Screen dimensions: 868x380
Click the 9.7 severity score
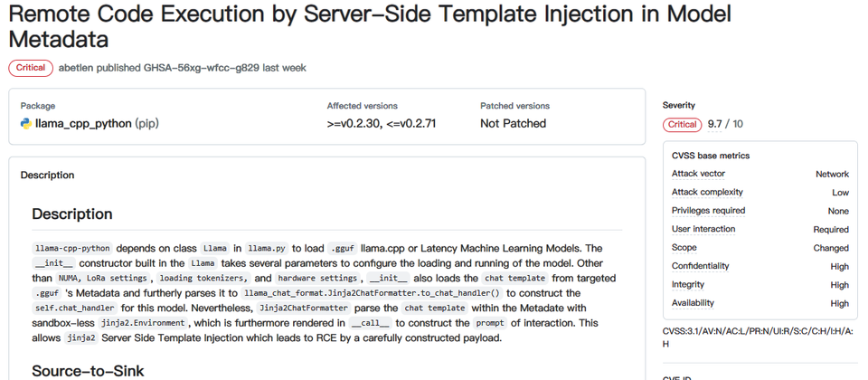pos(714,125)
